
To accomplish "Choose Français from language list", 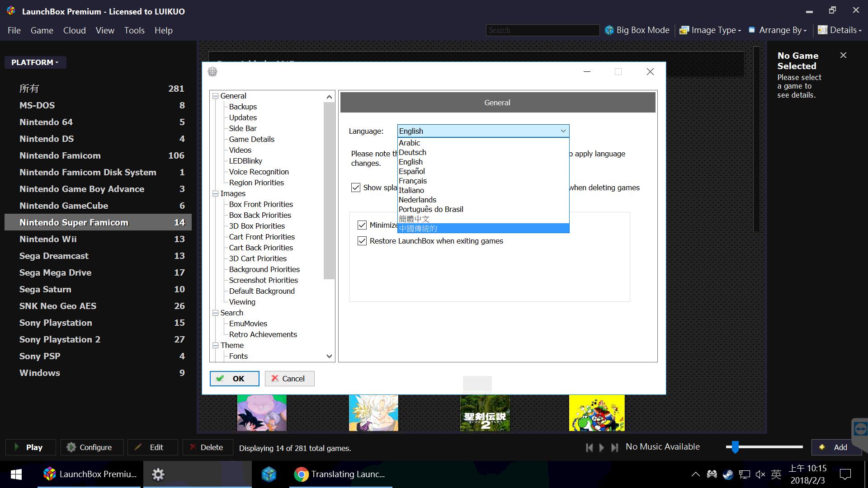I will click(x=483, y=181).
